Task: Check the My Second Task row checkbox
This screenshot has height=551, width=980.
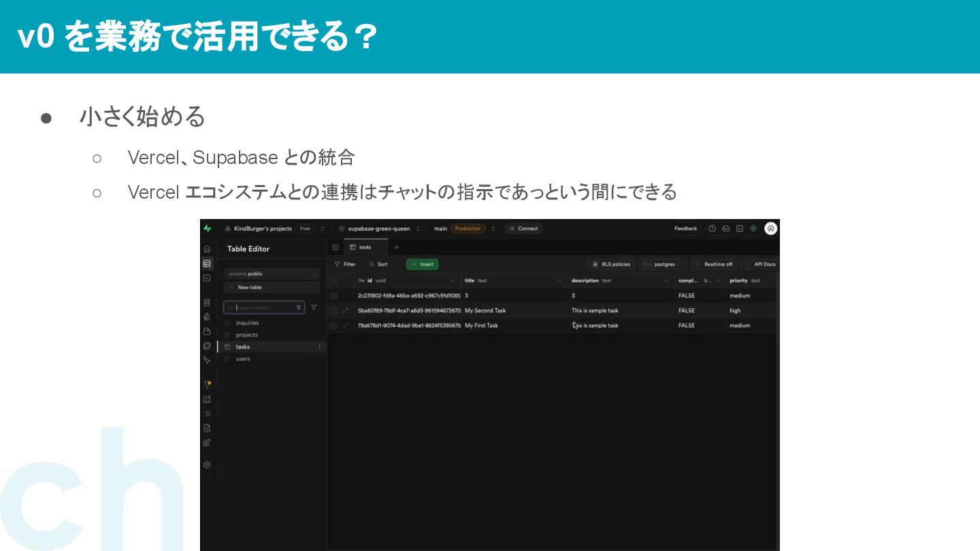Action: click(x=333, y=310)
